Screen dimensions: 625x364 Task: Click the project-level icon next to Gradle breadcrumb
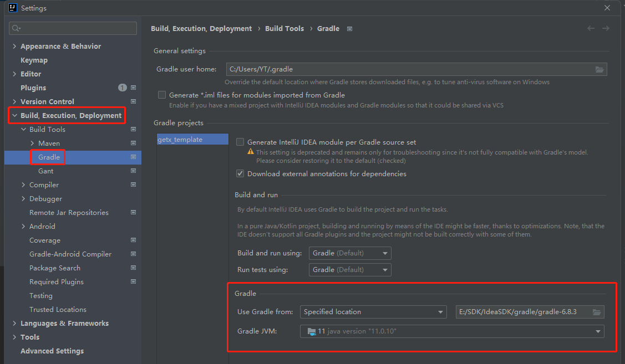point(349,29)
